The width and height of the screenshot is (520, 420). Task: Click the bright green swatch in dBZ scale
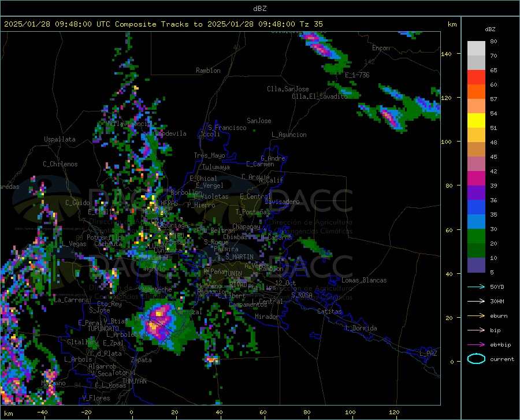coord(476,236)
